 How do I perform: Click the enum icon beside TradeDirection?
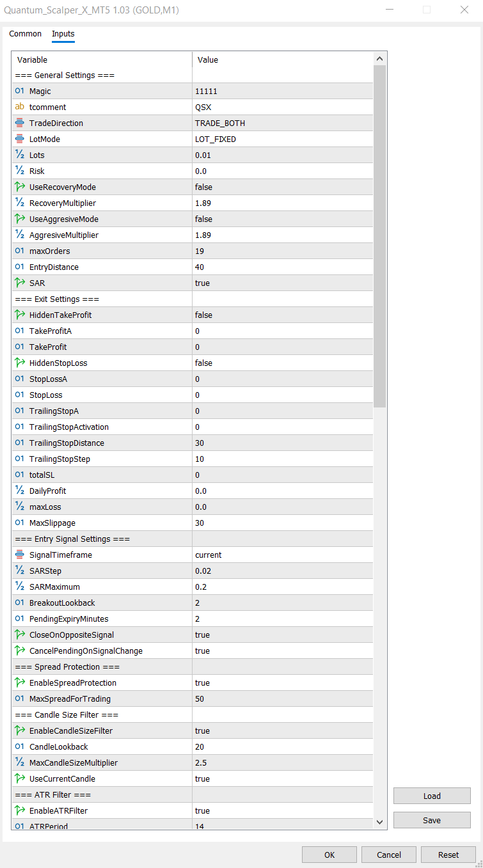tap(19, 123)
